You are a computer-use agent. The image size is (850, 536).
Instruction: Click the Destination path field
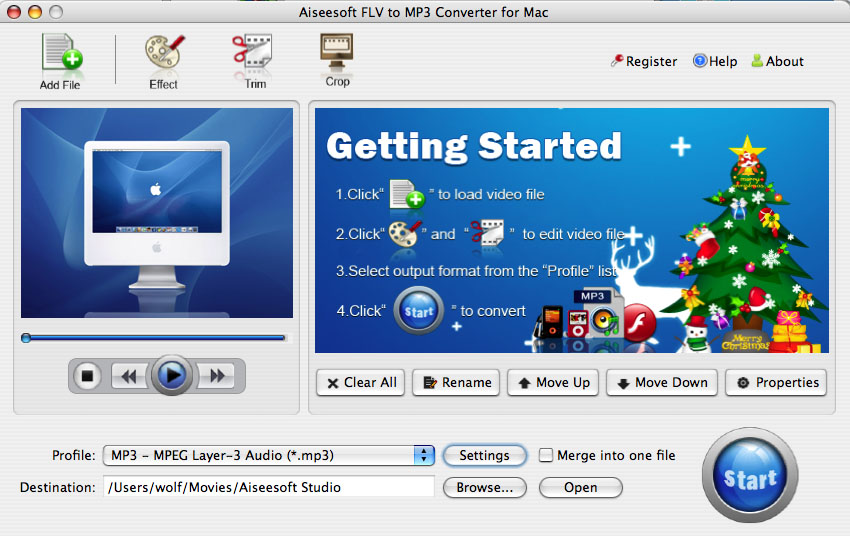pos(269,487)
